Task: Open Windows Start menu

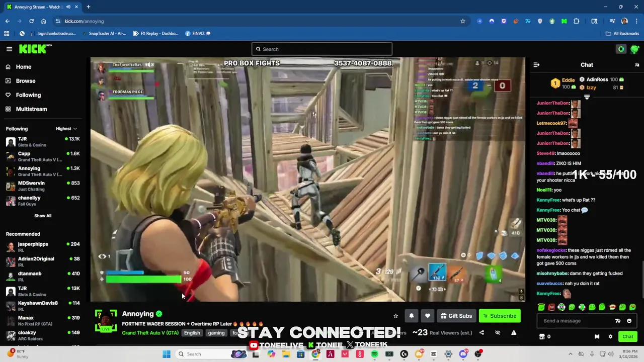Action: [x=167, y=354]
